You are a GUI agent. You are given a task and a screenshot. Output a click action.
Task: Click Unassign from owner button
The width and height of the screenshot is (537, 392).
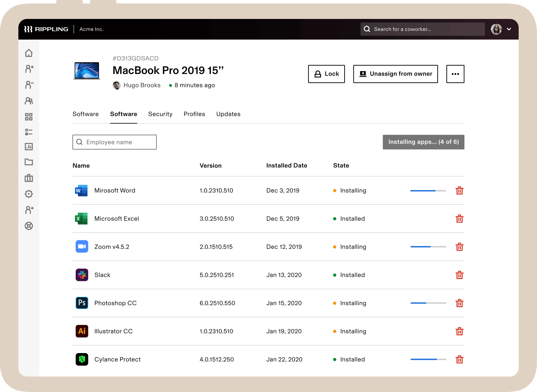395,74
